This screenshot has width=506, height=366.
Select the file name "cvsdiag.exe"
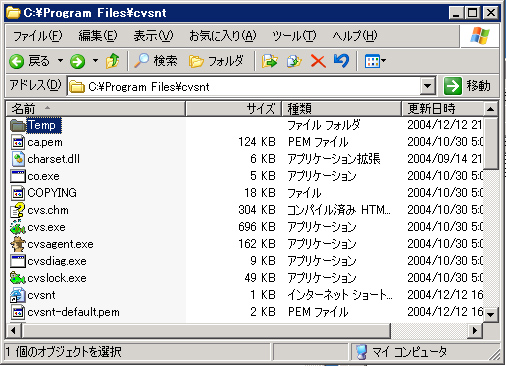click(57, 261)
